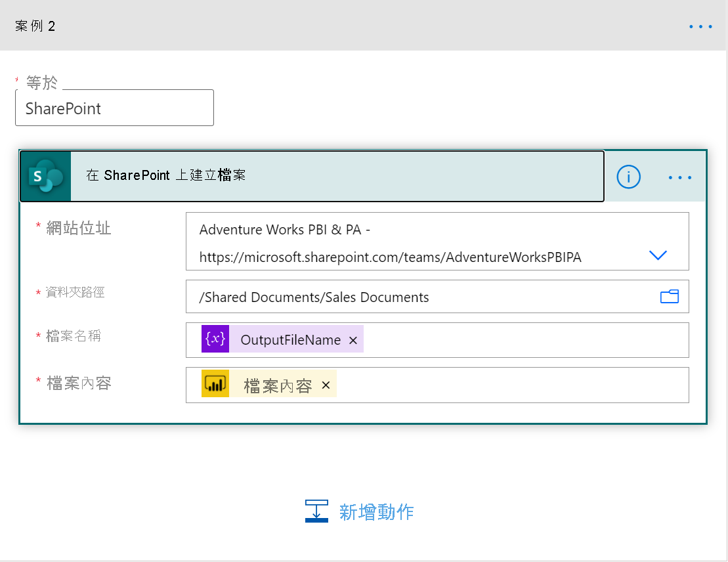Click the /Shared Documents/Sales Documents field

pyautogui.click(x=437, y=296)
